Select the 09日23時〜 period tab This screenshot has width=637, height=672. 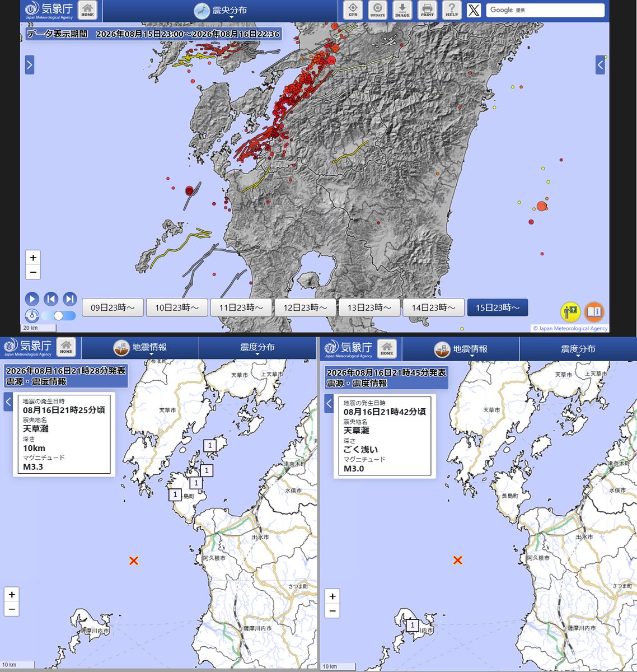click(113, 307)
